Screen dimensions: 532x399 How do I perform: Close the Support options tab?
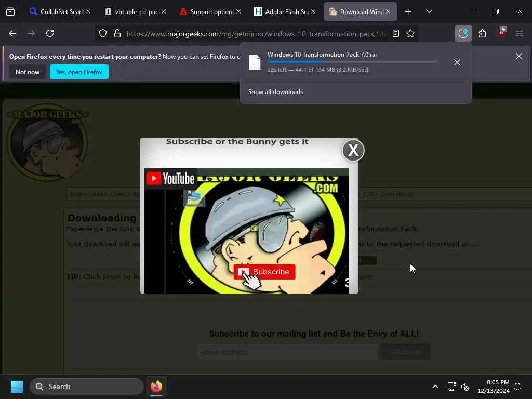(238, 11)
